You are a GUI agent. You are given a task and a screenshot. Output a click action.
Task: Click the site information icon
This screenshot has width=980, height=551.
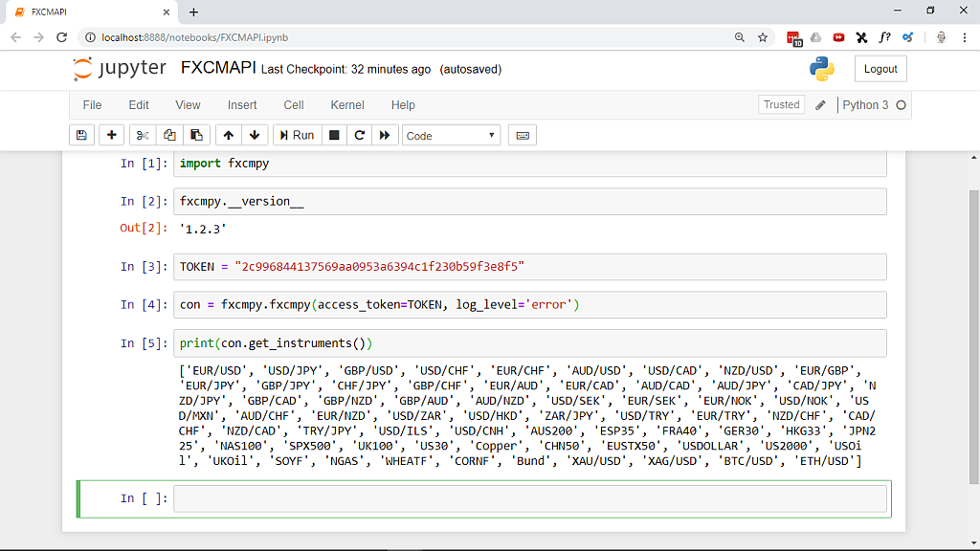click(90, 37)
